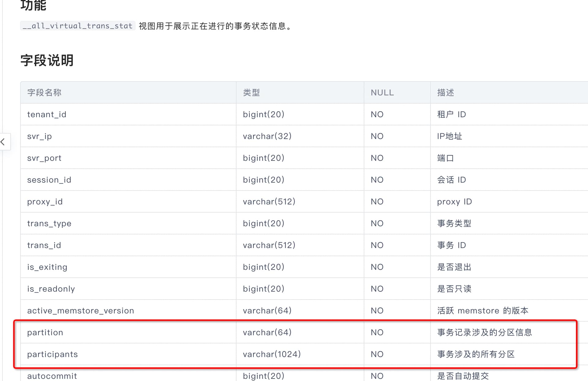
Task: Select the is_exiting field name
Action: tap(47, 267)
